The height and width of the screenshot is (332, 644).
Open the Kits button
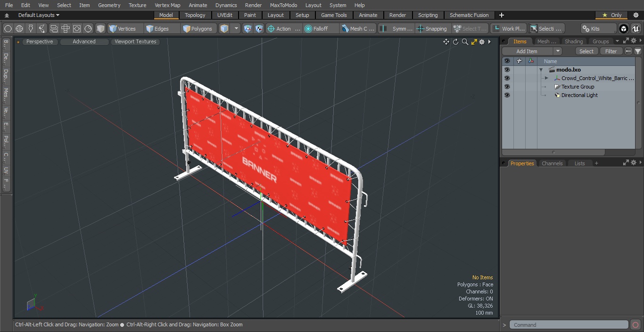coord(598,29)
